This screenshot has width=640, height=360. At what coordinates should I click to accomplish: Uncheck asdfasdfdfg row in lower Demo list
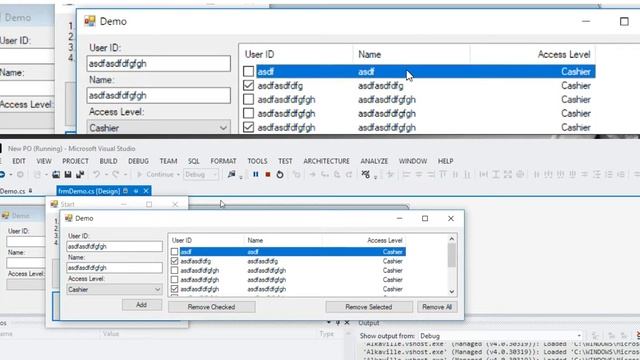pos(174,261)
